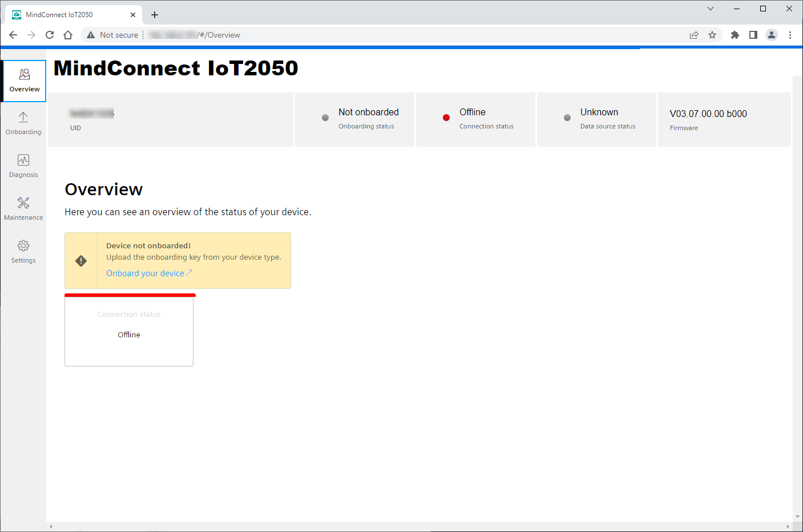The height and width of the screenshot is (532, 803).
Task: Bookmark this page with the star
Action: (712, 35)
